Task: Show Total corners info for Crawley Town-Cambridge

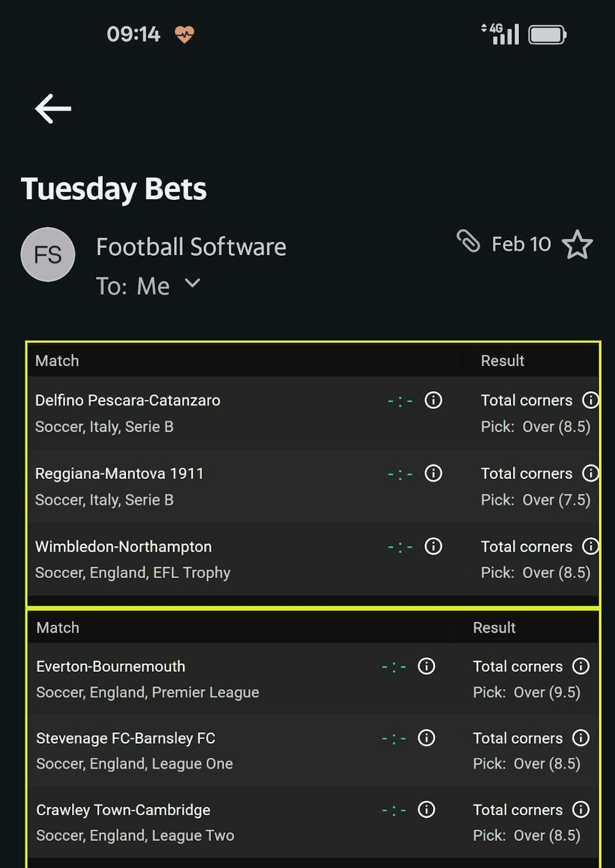Action: tap(581, 809)
